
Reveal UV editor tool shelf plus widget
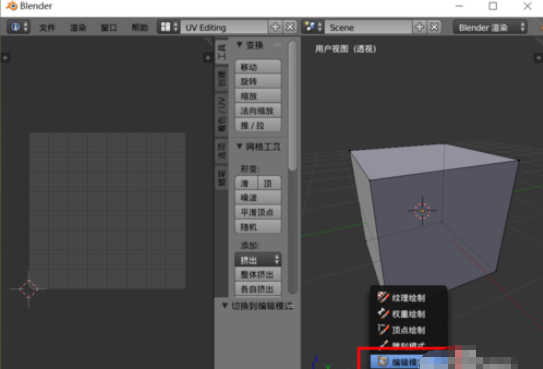(x=5, y=58)
